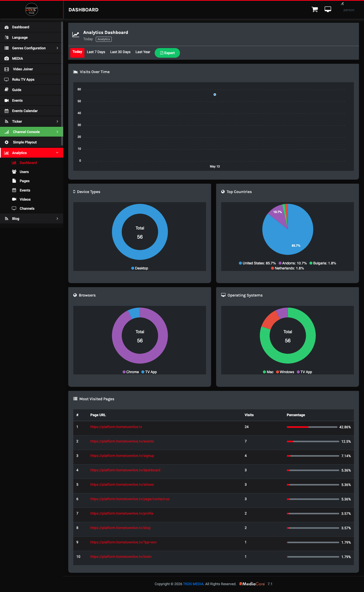Click the Pages file icon under Analytics
Viewport: 364px width, 592px height.
point(14,181)
